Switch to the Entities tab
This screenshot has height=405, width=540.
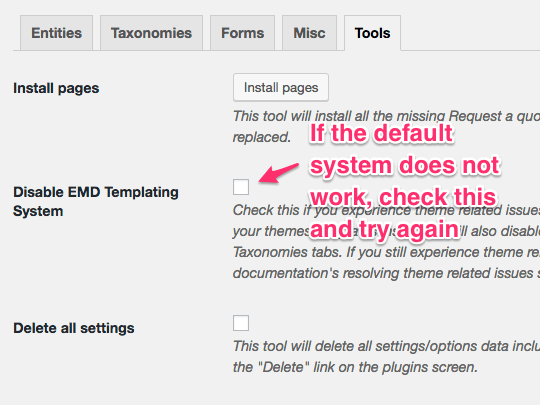click(x=56, y=33)
